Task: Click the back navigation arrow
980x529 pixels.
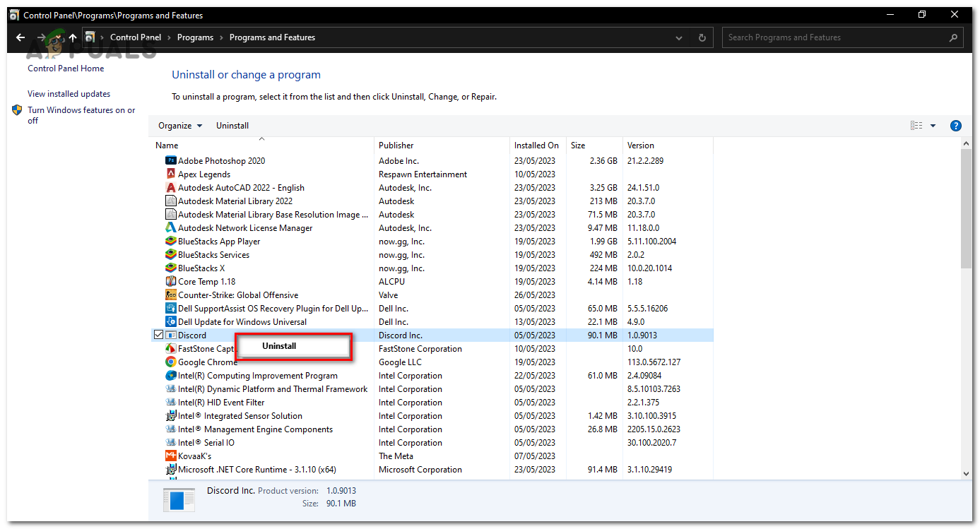Action: point(19,37)
